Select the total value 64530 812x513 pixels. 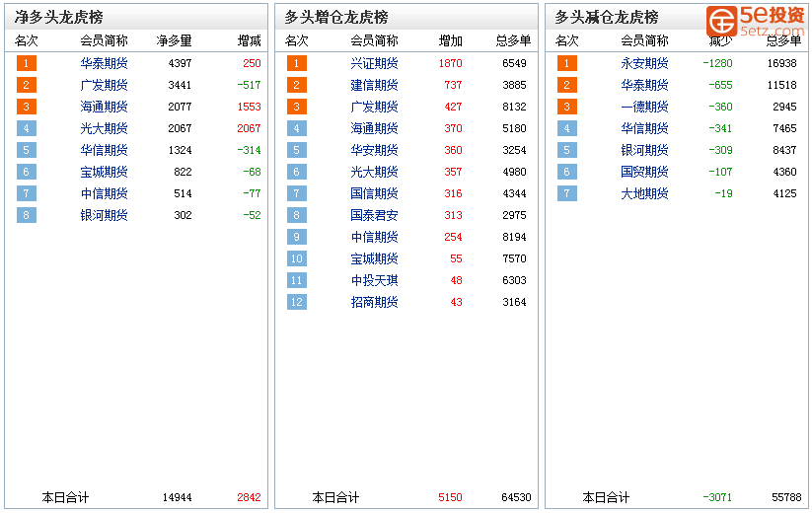coord(516,497)
